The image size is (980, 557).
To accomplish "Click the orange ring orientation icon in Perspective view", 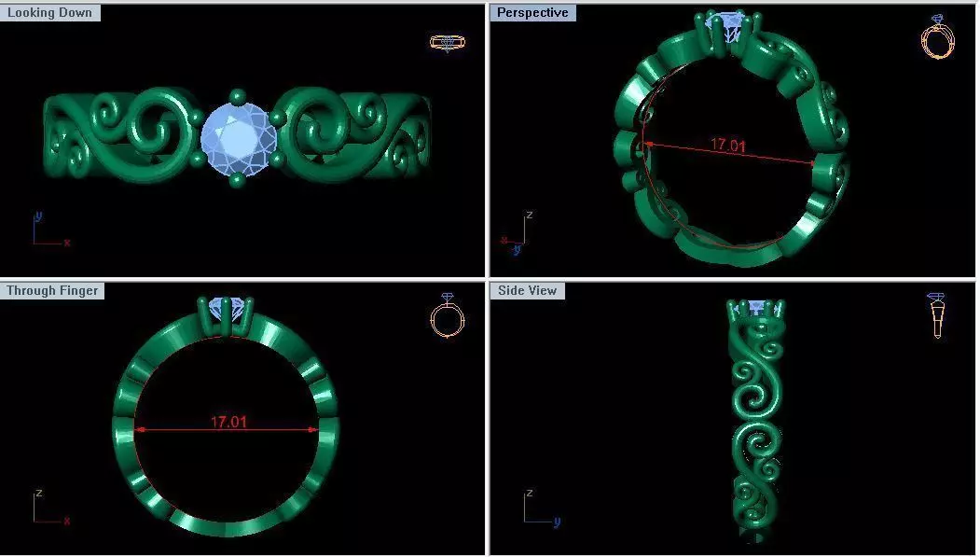I will pyautogui.click(x=937, y=37).
